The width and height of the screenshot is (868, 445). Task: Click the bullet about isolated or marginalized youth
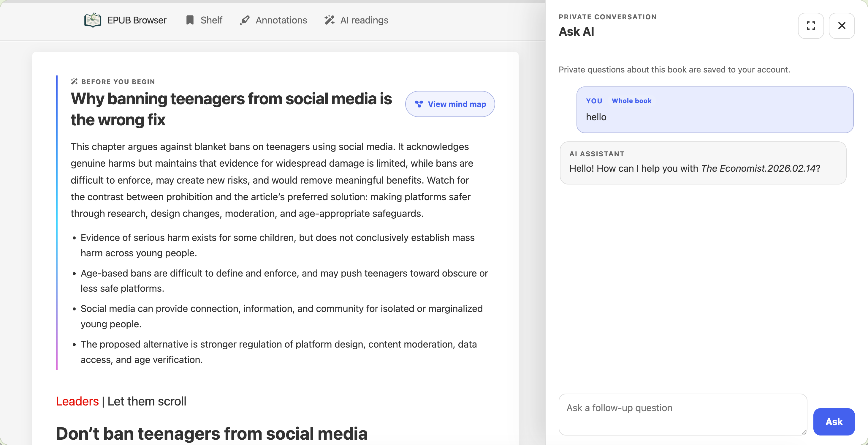tap(281, 316)
